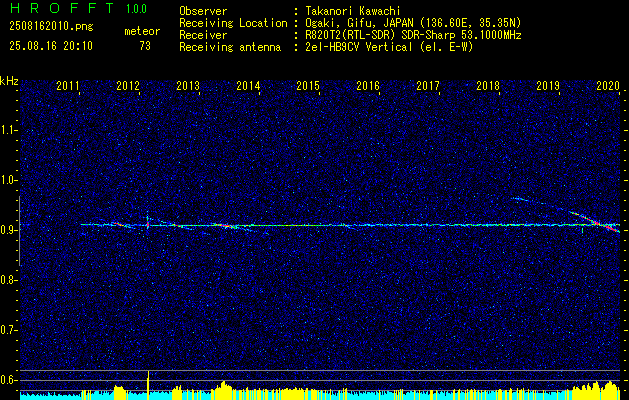This screenshot has height=400, width=629.
Task: Click the 2012 time axis label
Action: (x=128, y=85)
